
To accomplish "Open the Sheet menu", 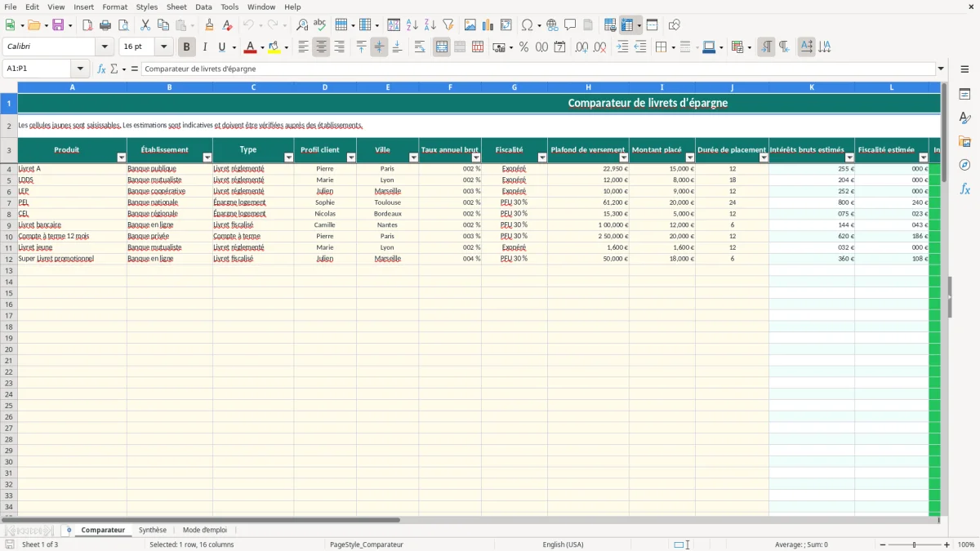I will (x=176, y=7).
